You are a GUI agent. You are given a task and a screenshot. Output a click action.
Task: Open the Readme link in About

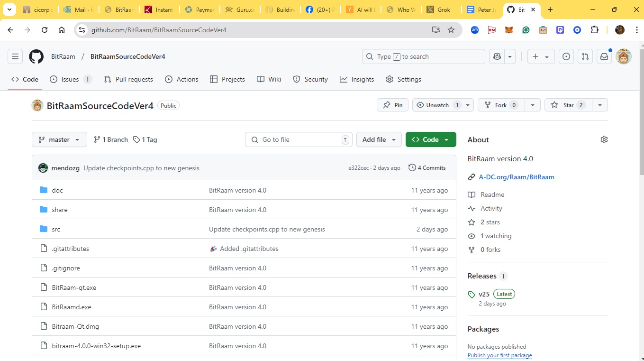492,194
